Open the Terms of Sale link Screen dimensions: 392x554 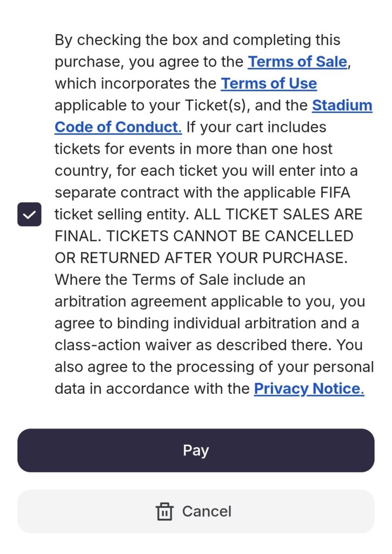tap(297, 62)
